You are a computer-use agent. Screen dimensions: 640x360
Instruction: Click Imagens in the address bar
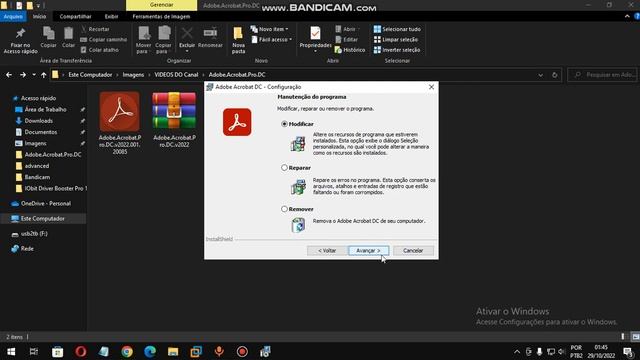(133, 75)
